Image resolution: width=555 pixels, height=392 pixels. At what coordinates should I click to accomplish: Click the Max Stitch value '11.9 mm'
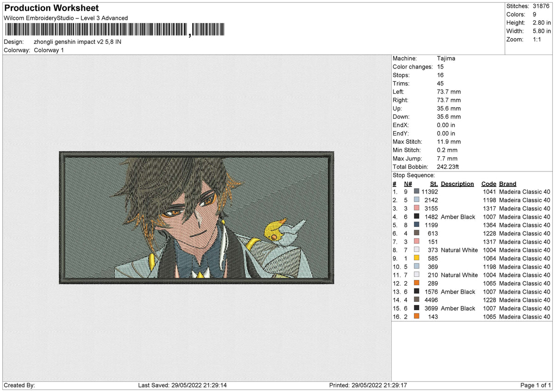click(x=449, y=142)
